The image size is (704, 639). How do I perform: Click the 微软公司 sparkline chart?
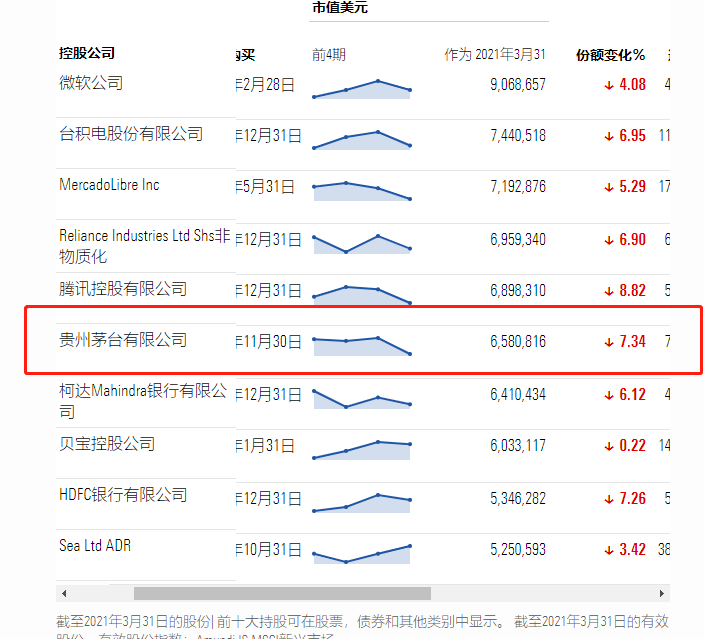click(362, 89)
